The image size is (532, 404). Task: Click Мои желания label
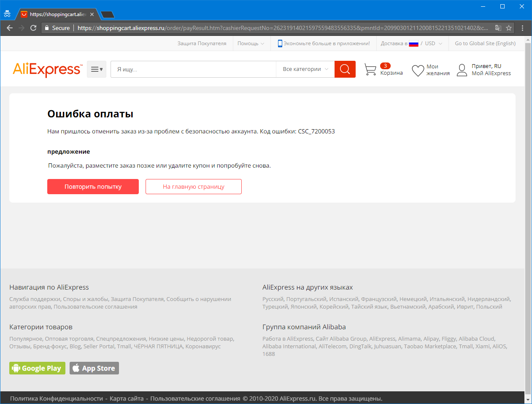(x=438, y=70)
